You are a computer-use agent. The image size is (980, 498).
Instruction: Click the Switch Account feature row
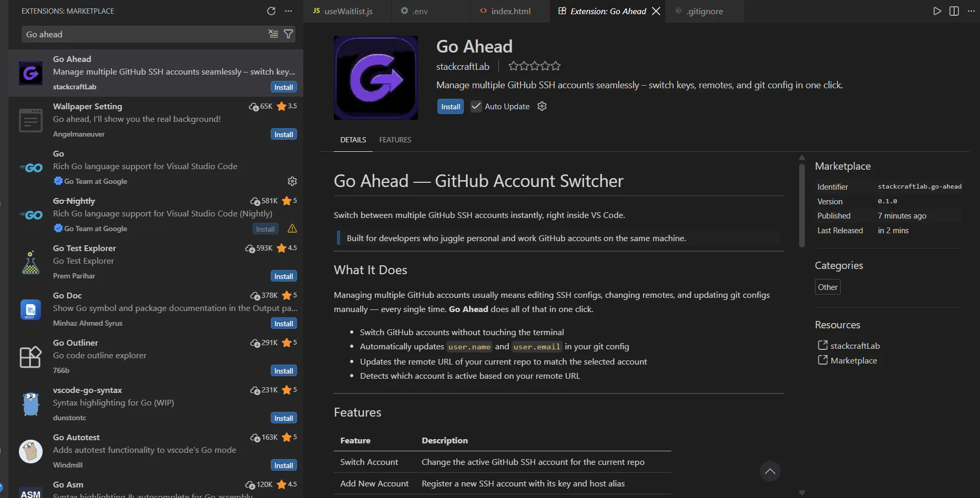tap(503, 462)
